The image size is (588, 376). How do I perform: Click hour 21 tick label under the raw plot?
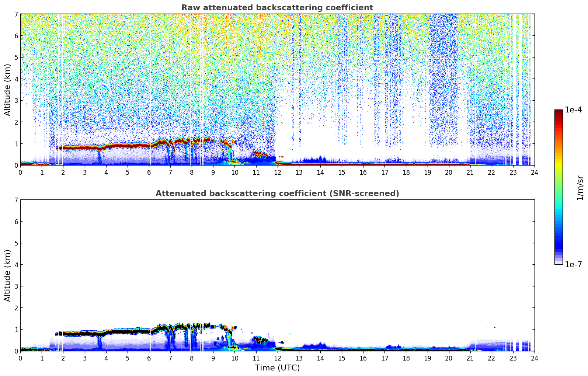(470, 172)
